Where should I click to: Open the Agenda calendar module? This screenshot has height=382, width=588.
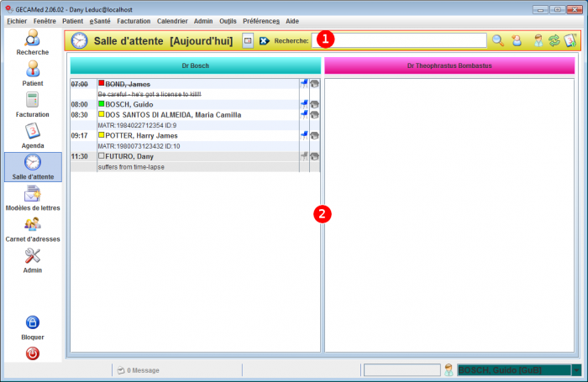[x=32, y=135]
